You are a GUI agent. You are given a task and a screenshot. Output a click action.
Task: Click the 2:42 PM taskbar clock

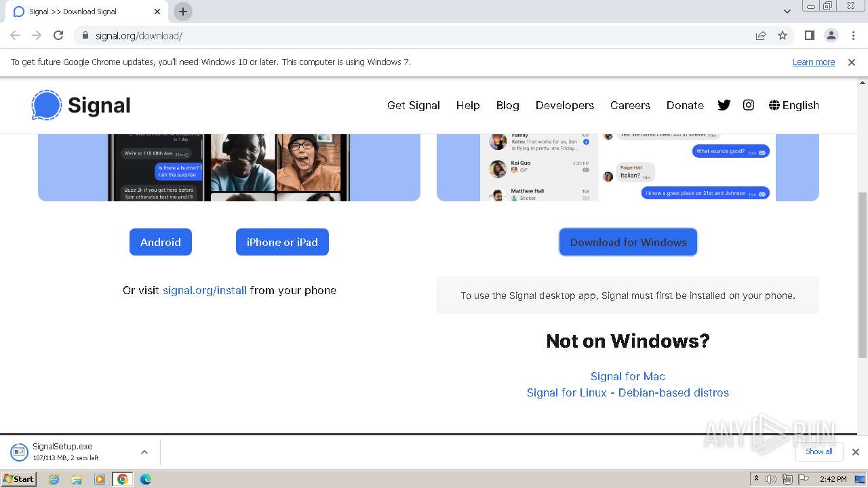(x=833, y=479)
